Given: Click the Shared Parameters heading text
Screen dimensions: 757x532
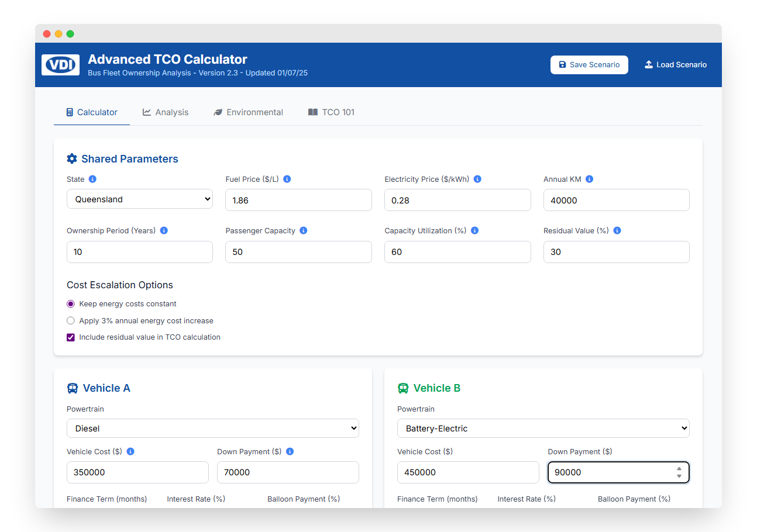Looking at the screenshot, I should [x=130, y=159].
